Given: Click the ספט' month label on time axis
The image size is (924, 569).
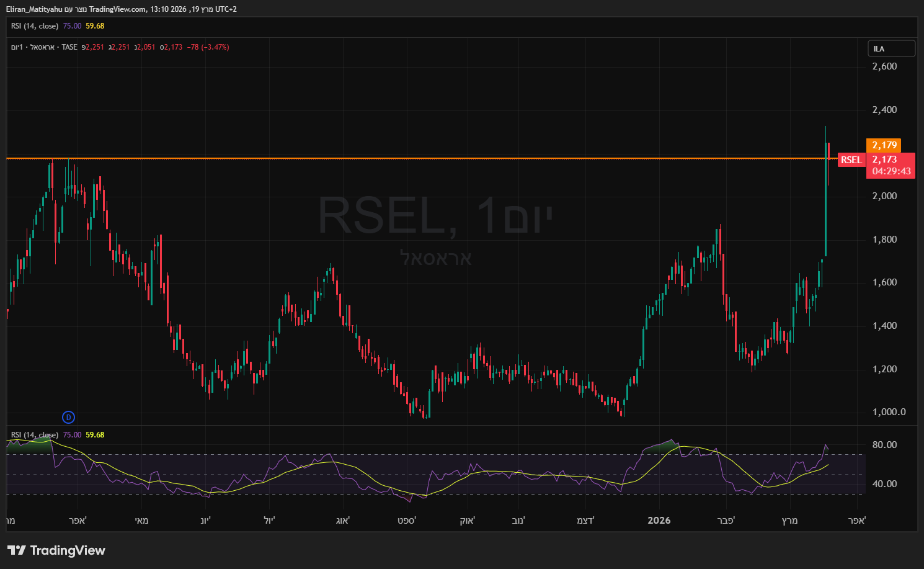Looking at the screenshot, I should point(407,521).
